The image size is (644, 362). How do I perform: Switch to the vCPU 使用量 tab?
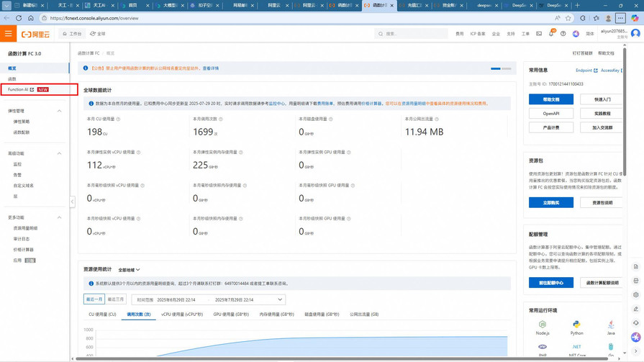(x=182, y=315)
